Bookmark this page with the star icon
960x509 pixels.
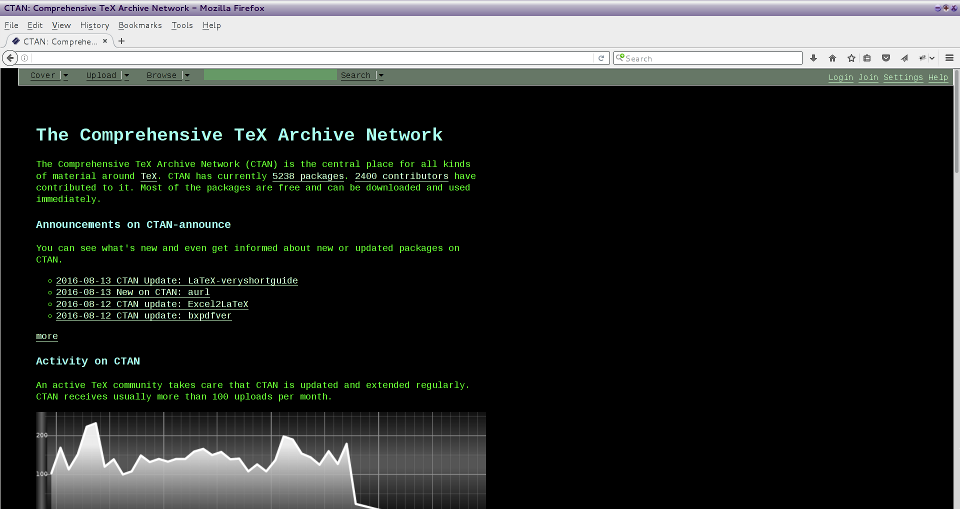click(x=851, y=58)
